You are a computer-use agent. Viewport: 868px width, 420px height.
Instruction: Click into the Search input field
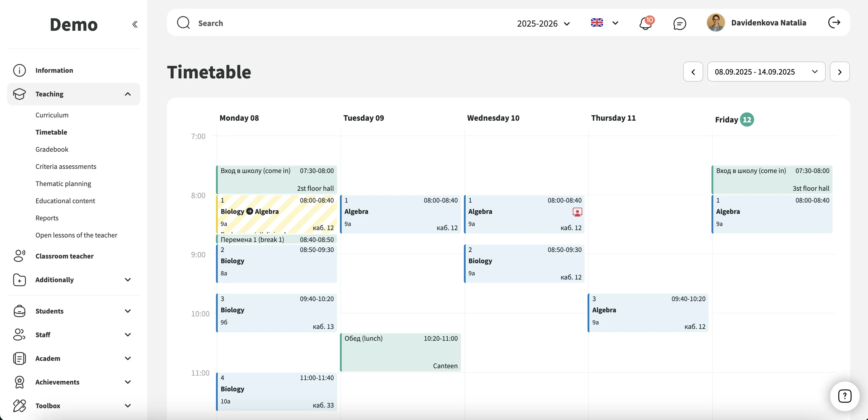point(303,23)
